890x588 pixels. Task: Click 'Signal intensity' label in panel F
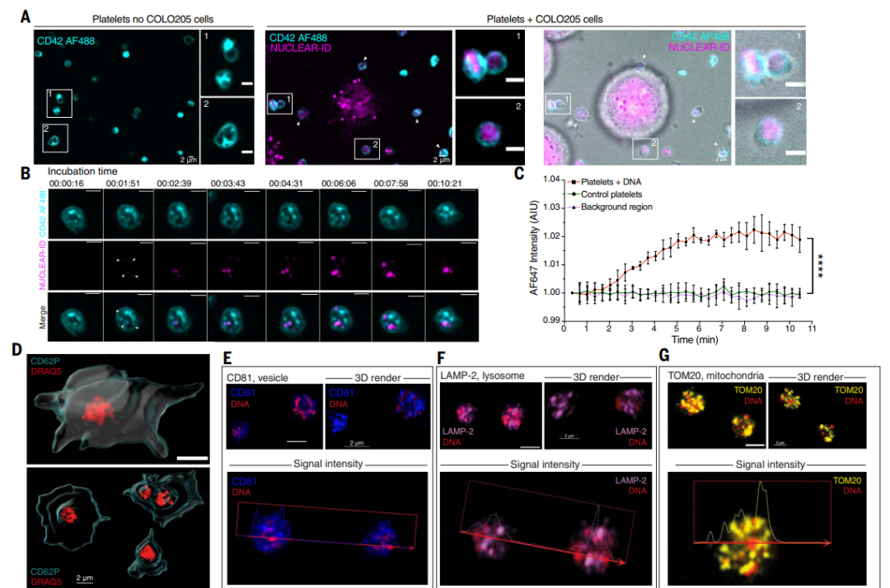545,464
